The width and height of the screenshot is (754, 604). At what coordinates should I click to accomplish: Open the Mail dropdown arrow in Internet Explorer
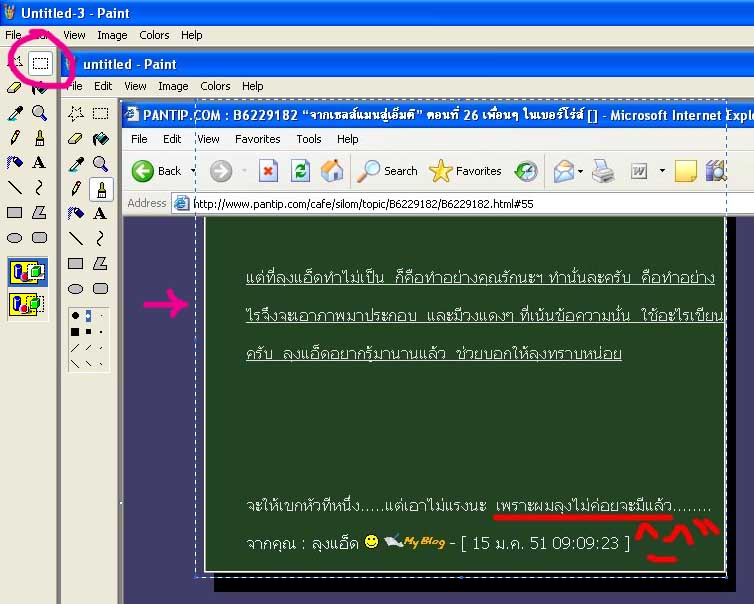pyautogui.click(x=580, y=171)
